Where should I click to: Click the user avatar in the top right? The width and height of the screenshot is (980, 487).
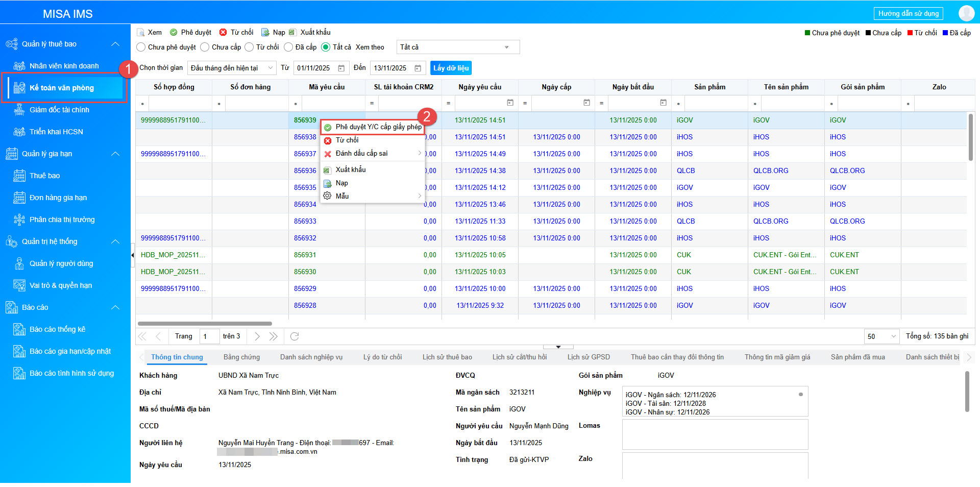pyautogui.click(x=966, y=13)
